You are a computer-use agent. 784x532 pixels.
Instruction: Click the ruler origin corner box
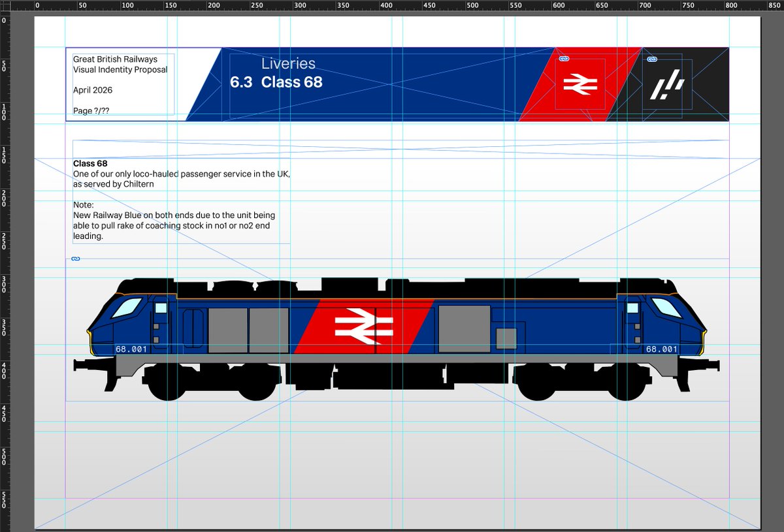[x=5, y=6]
